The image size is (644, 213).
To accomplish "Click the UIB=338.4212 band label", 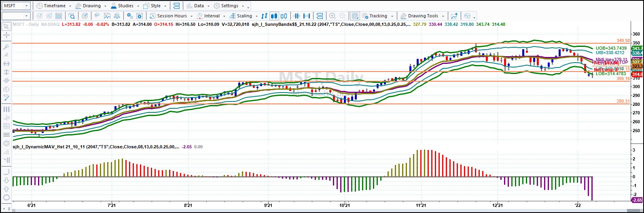I will (610, 53).
